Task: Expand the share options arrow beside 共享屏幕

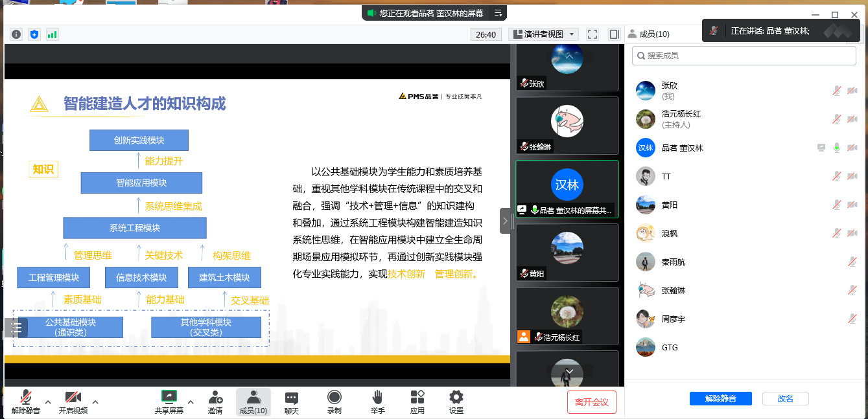Action: (x=191, y=402)
